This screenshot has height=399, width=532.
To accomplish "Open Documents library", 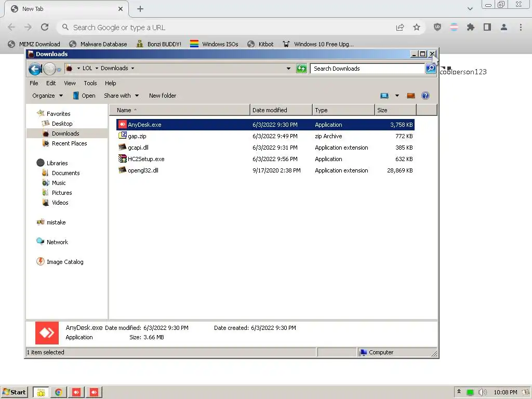I will 66,172.
